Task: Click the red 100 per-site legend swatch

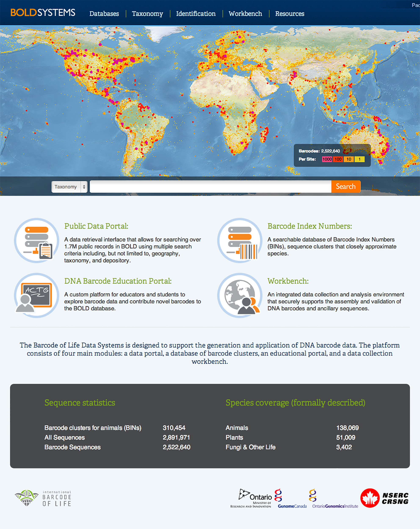Action: click(338, 159)
